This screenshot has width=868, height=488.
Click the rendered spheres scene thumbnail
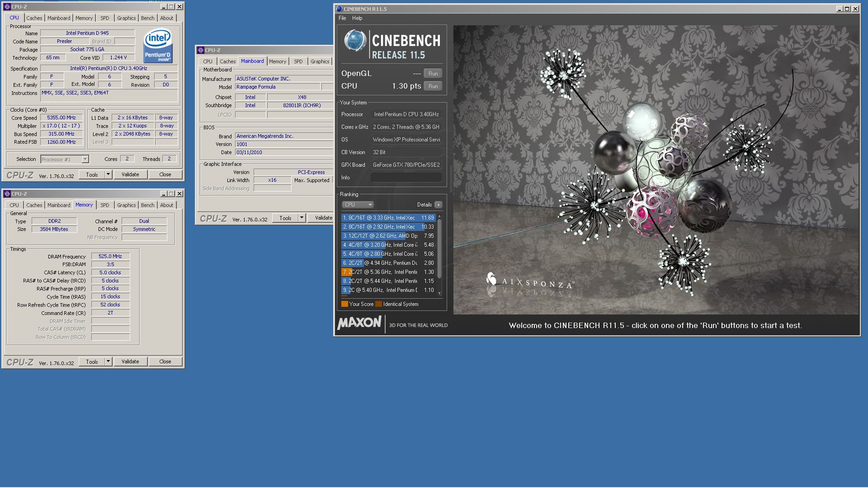click(x=656, y=169)
